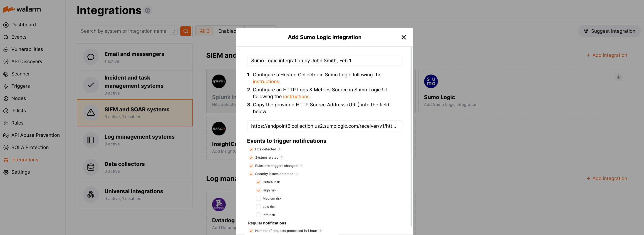The height and width of the screenshot is (235, 644).
Task: Click the HTTP Source Address URL field
Action: (324, 126)
